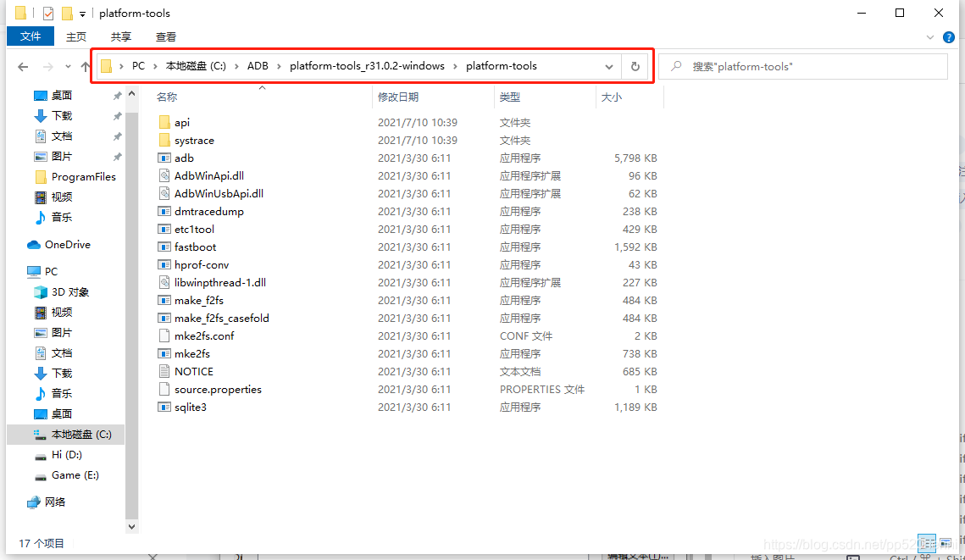This screenshot has height=560, width=965.
Task: Click the properties quick access toolbar icon
Action: tap(48, 13)
